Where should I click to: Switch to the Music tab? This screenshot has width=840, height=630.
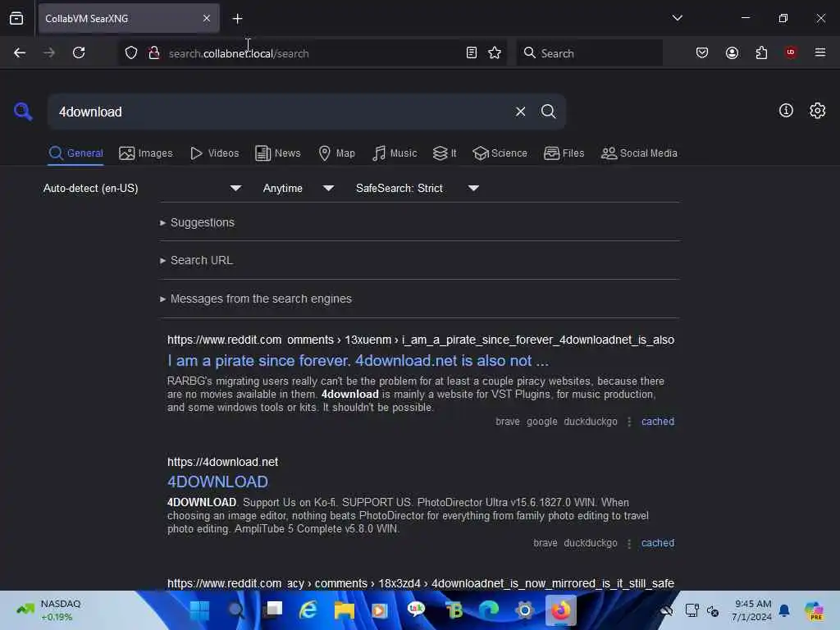395,153
